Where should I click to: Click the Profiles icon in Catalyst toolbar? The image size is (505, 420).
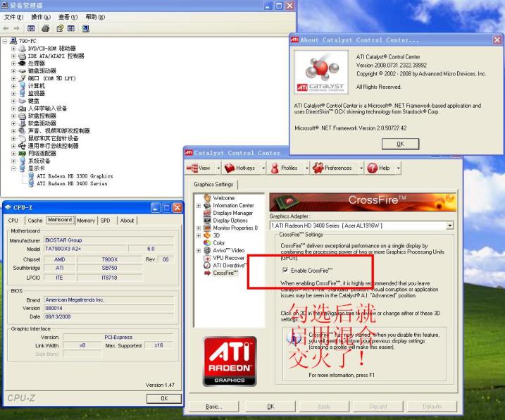[275, 168]
